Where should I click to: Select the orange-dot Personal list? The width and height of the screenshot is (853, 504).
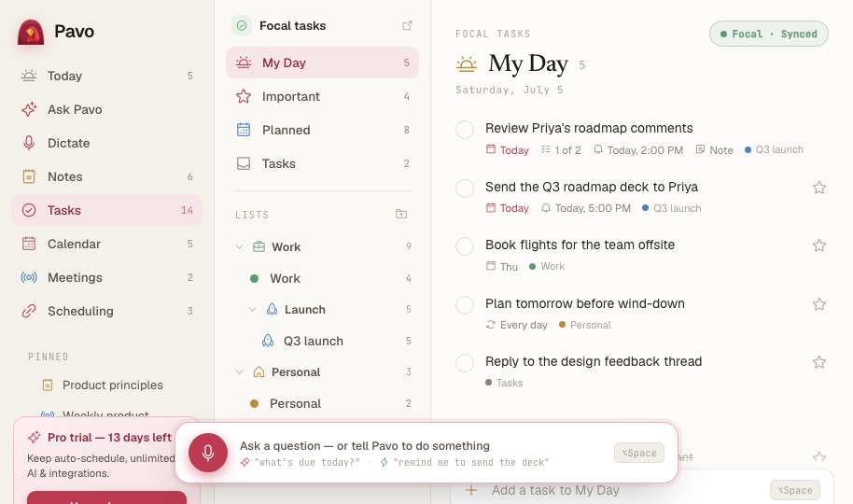tap(322, 404)
